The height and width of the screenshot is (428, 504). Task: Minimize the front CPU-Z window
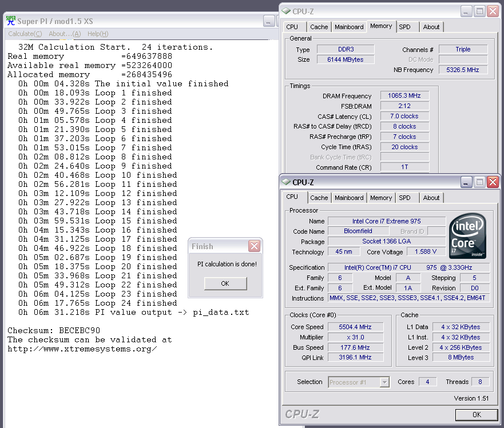point(466,182)
